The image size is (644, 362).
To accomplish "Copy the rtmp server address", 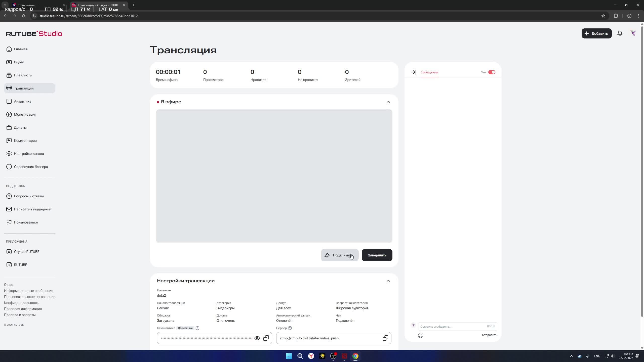I will point(385,338).
